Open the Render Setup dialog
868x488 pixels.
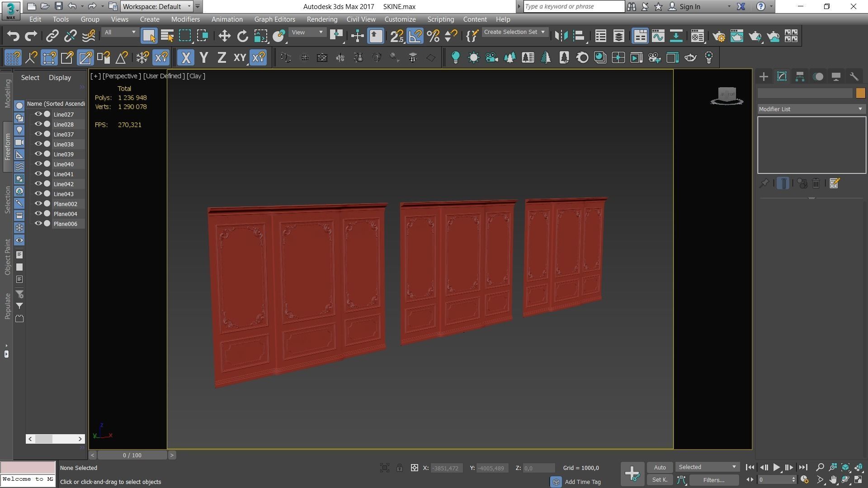click(719, 36)
